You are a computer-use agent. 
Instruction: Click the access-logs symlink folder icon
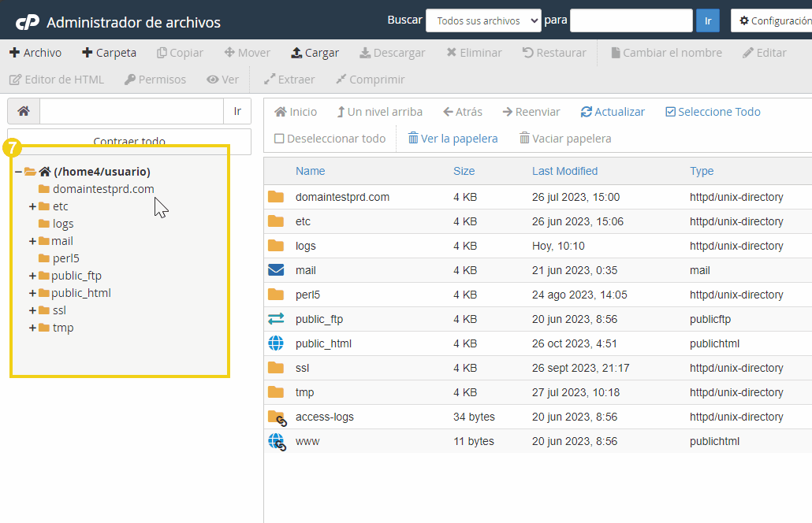[277, 418]
